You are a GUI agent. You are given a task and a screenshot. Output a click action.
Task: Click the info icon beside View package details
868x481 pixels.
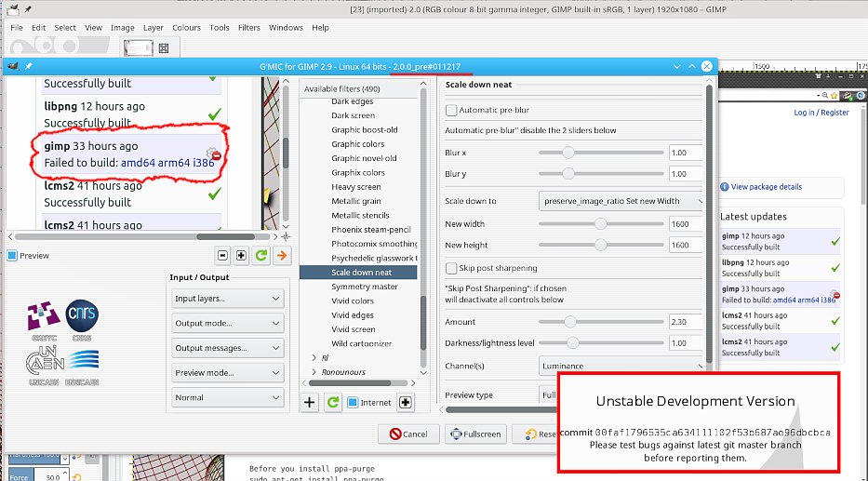[724, 187]
